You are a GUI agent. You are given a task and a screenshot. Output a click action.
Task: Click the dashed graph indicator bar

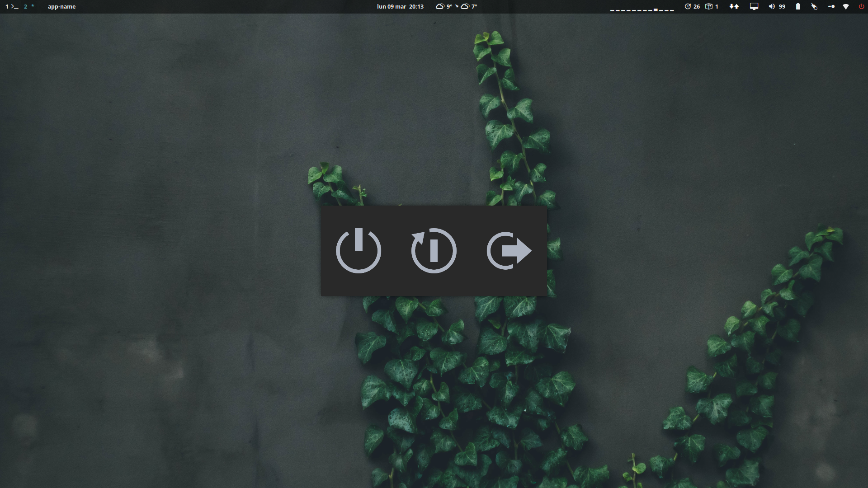(642, 9)
